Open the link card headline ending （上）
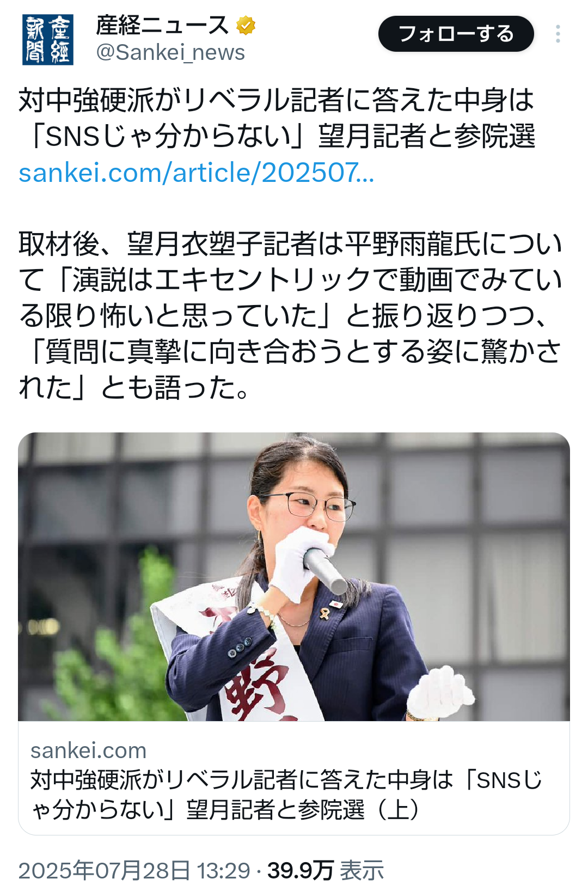 tap(286, 795)
